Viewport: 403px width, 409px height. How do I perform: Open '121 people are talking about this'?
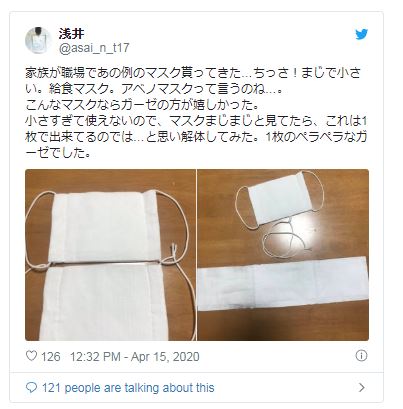[128, 388]
